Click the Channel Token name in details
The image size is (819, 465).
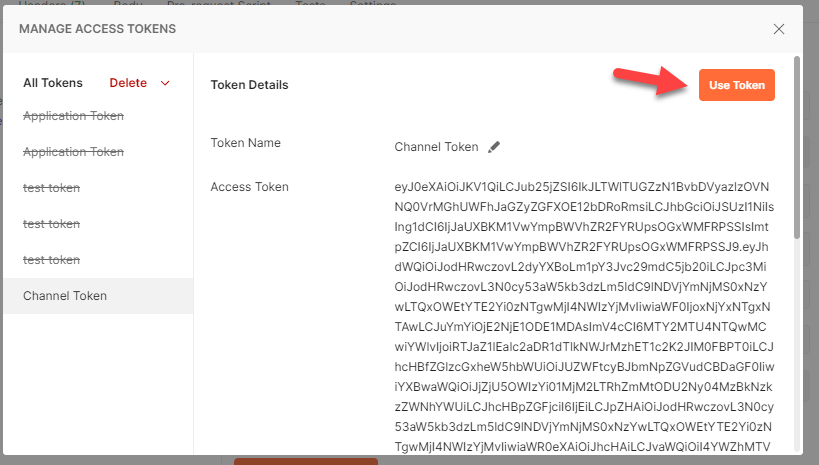point(436,147)
